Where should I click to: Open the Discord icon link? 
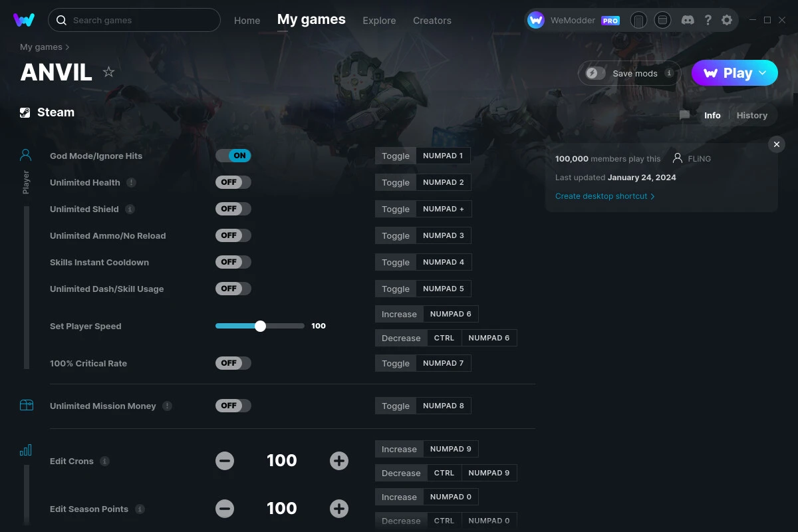[x=688, y=20]
